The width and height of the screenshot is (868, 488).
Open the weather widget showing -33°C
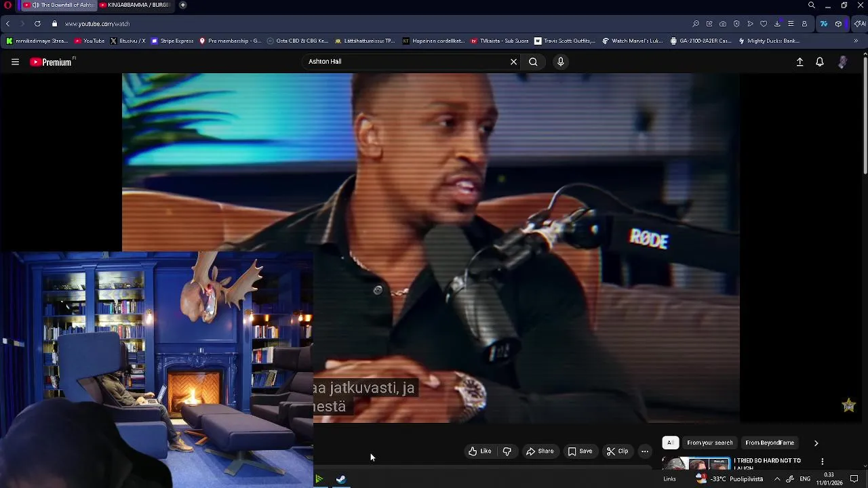[729, 479]
